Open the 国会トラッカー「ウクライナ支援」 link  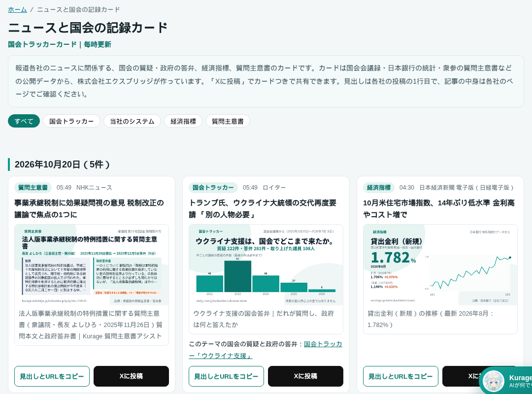click(266, 350)
